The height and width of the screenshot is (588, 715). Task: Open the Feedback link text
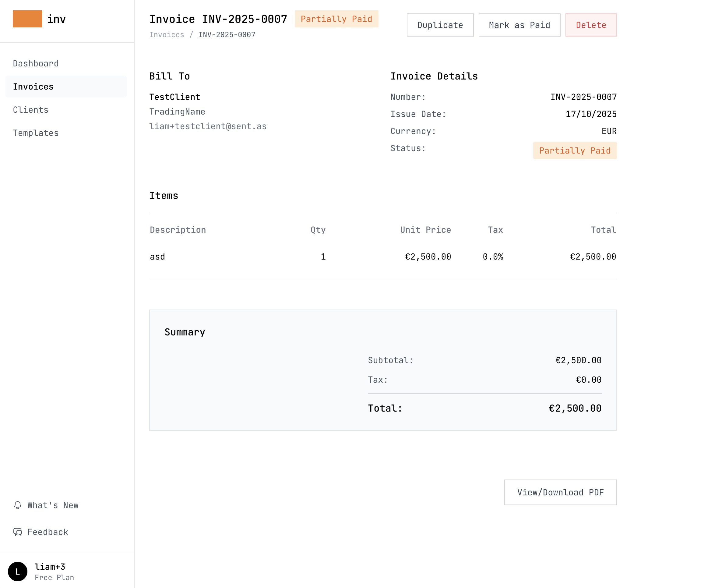[x=48, y=532]
